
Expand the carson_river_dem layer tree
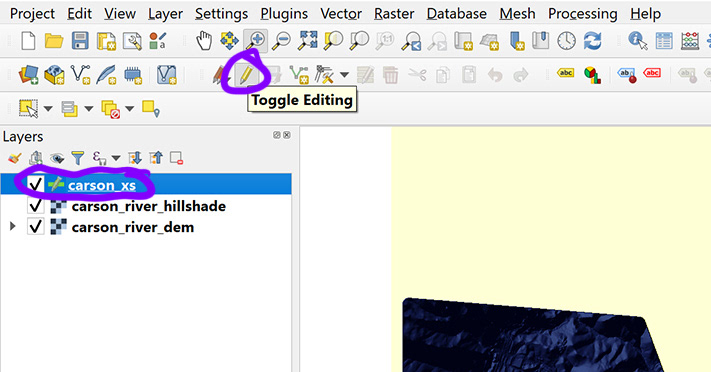pos(13,226)
